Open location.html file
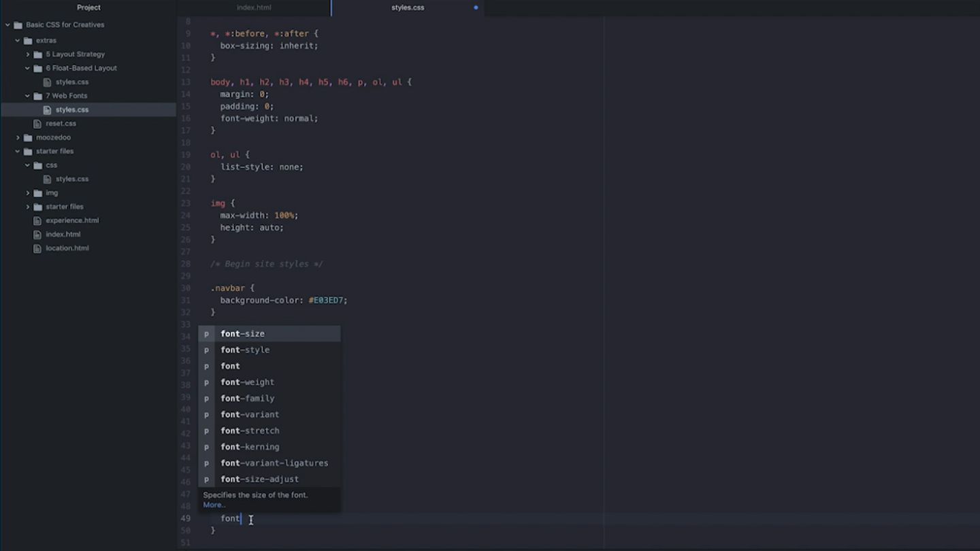Viewport: 980px width, 551px height. [x=67, y=248]
